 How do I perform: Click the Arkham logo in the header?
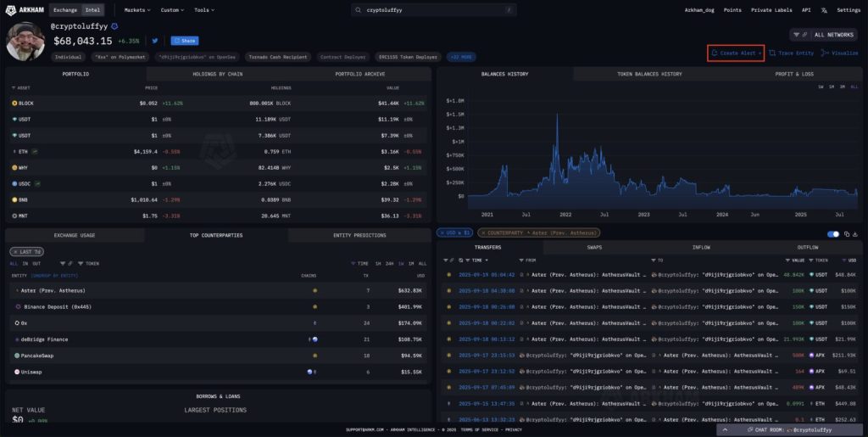pos(25,10)
